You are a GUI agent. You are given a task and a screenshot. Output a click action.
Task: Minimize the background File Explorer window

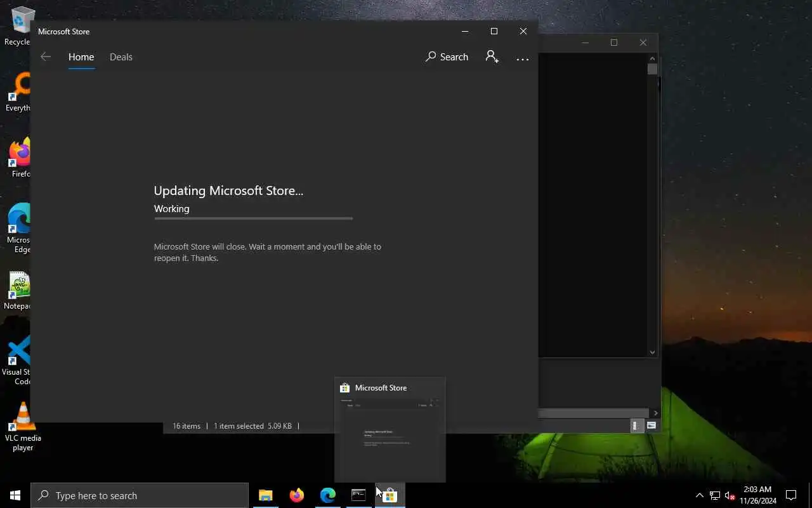[x=585, y=43]
